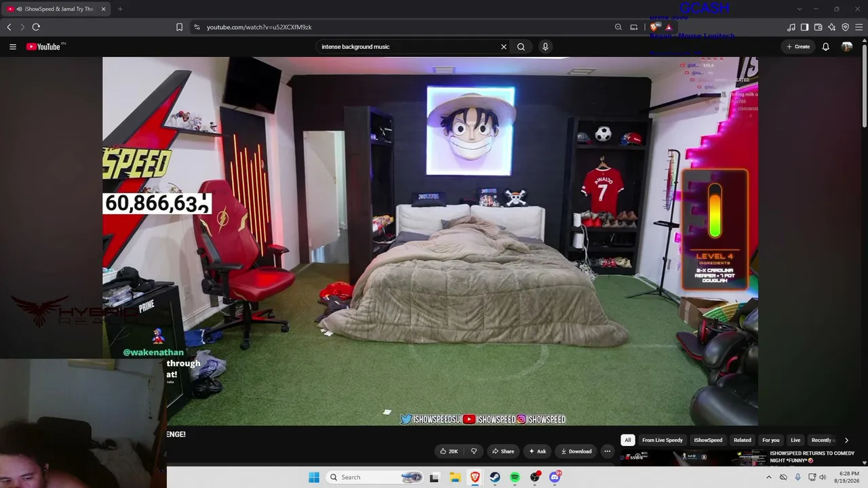Open ISHOWSPEED RETURNS TO COMEDY NIGHT video thumbnail

692,458
